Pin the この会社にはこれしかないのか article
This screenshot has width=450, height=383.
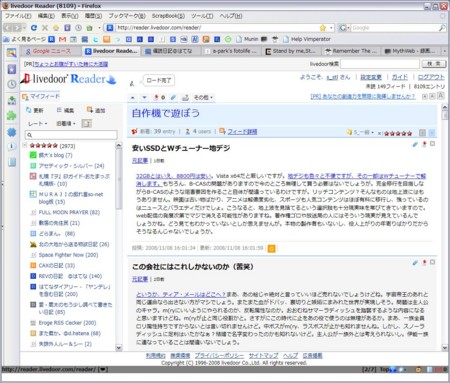coord(424,262)
